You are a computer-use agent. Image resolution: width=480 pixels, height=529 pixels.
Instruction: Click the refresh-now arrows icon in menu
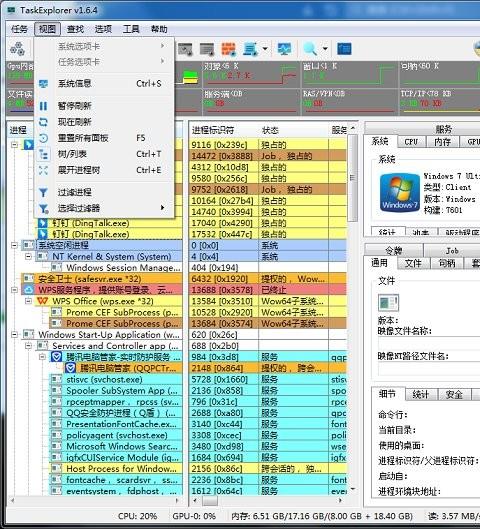point(43,122)
